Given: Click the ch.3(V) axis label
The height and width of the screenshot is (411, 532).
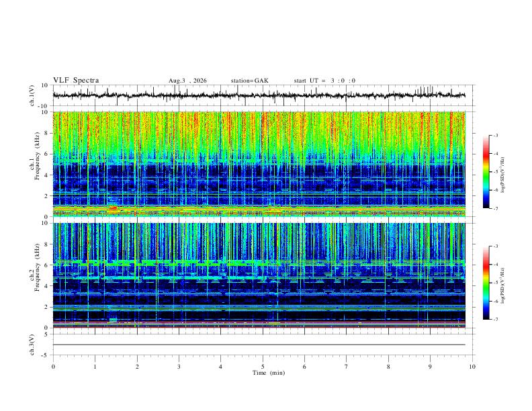Looking at the screenshot, I should pyautogui.click(x=32, y=345).
